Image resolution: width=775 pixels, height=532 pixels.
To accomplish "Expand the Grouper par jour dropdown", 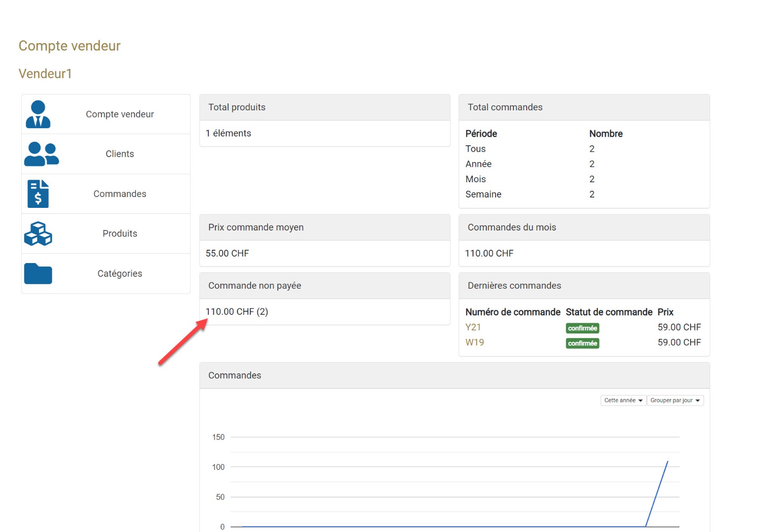I will tap(675, 400).
